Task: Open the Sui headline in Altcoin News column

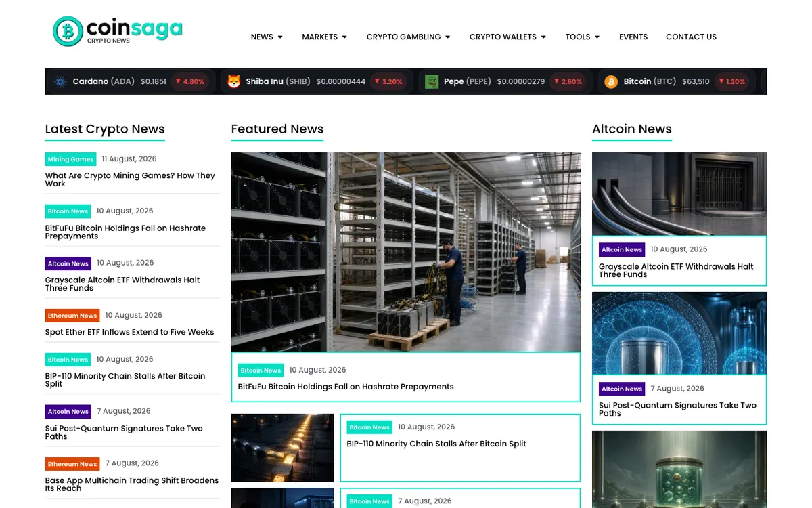Action: [x=677, y=409]
